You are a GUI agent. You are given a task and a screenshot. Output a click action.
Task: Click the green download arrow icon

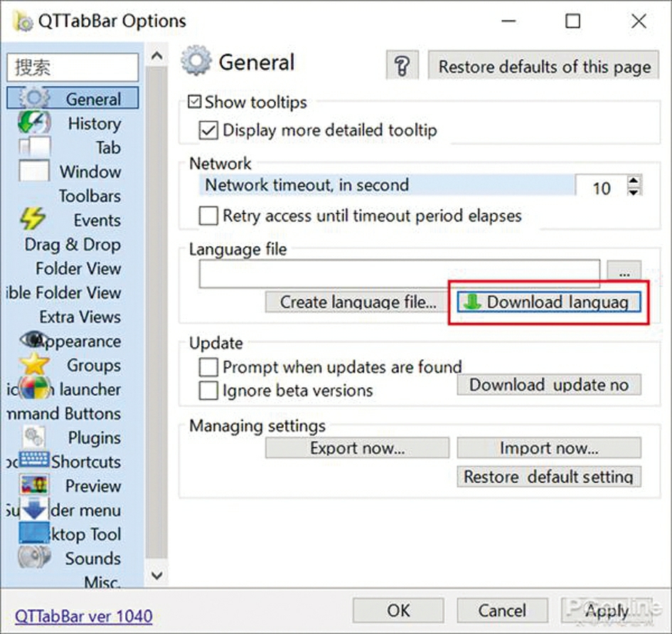click(x=473, y=302)
